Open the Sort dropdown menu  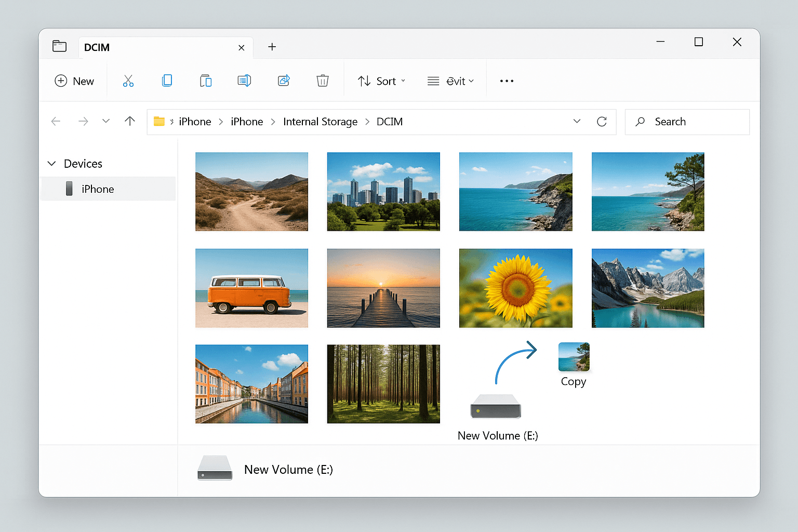pyautogui.click(x=382, y=81)
